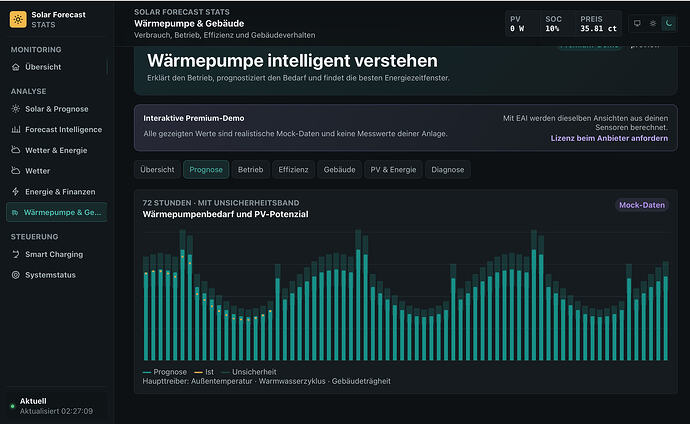Open Solar & Prognose in sidebar

pos(57,109)
